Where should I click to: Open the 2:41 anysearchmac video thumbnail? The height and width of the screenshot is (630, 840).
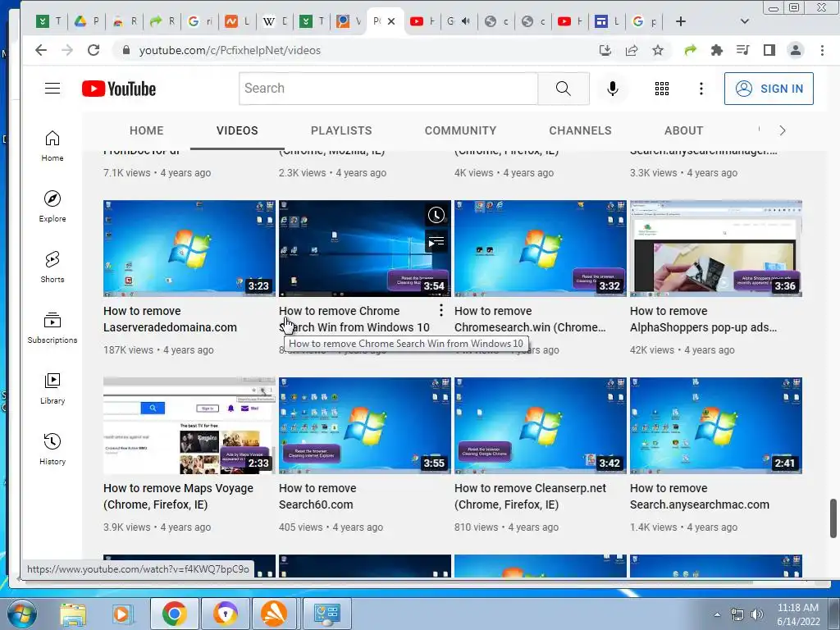click(715, 426)
